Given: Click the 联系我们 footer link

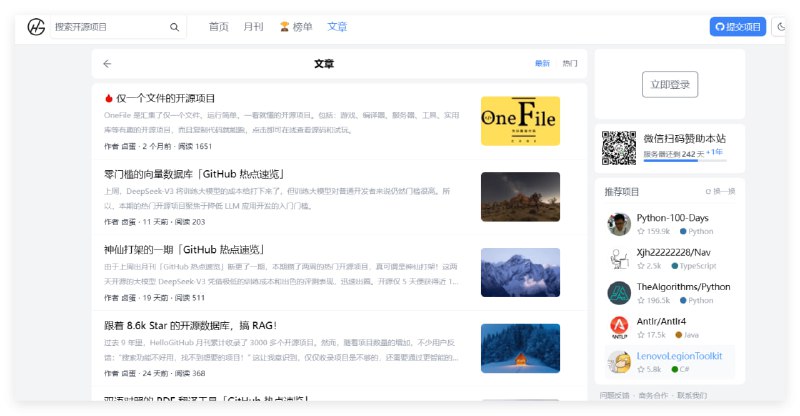Looking at the screenshot, I should coord(692,396).
